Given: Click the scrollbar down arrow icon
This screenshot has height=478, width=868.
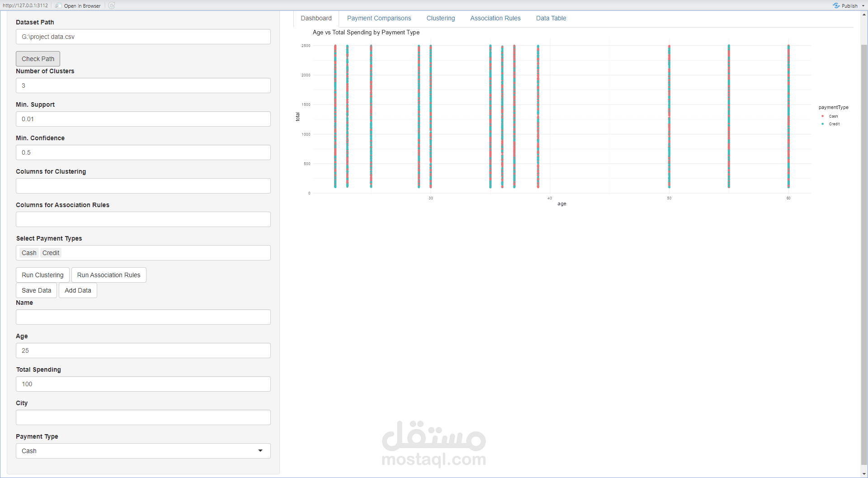Looking at the screenshot, I should click(864, 473).
